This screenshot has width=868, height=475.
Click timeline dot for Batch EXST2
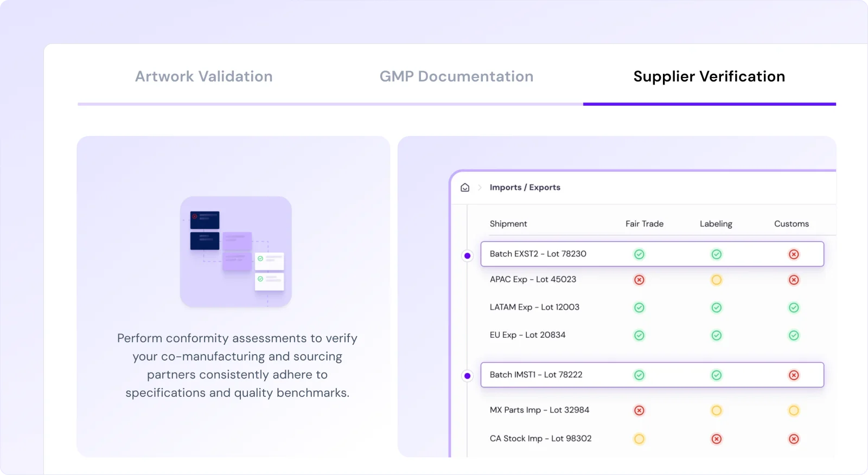click(467, 255)
